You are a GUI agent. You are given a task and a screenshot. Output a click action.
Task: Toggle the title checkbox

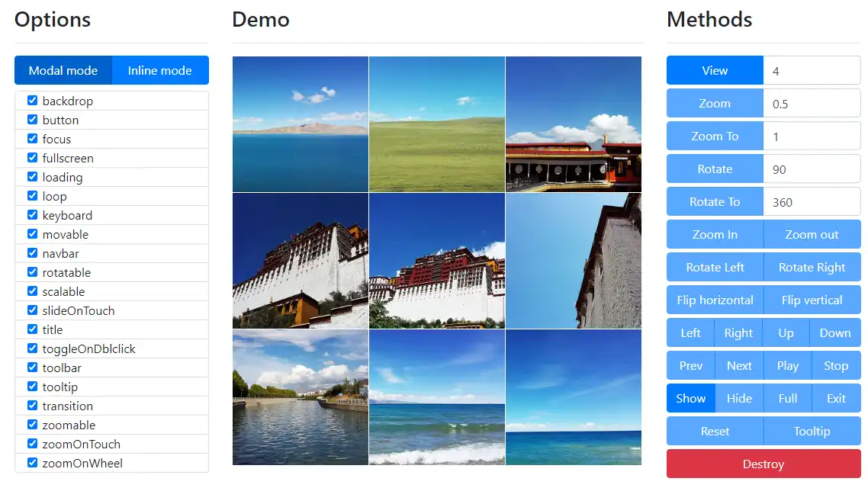coord(33,329)
